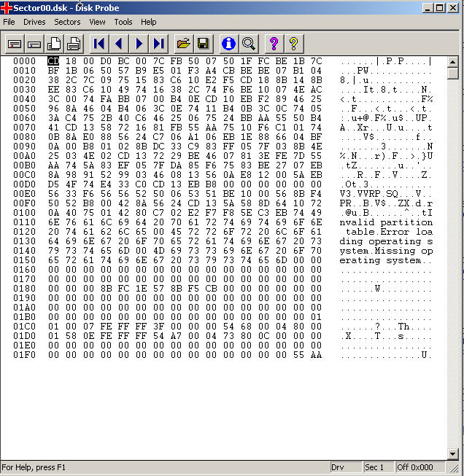This screenshot has width=464, height=476.
Task: Click the copy pages toolbar icon
Action: click(x=54, y=44)
